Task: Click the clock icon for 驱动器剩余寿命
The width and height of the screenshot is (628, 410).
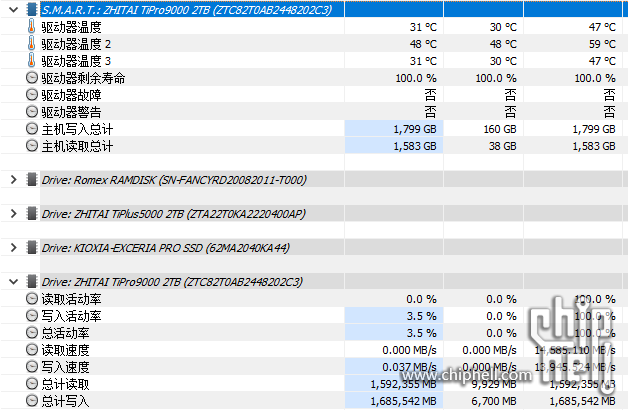Action: [x=32, y=78]
